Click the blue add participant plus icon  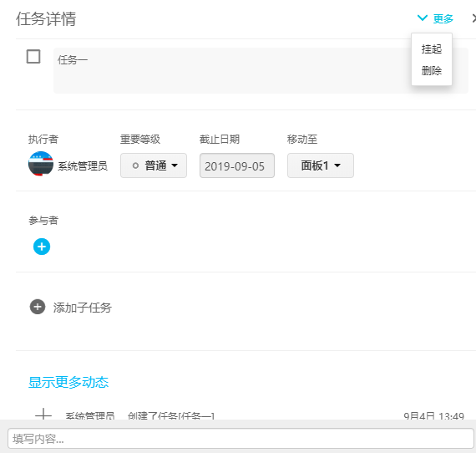pyautogui.click(x=42, y=247)
